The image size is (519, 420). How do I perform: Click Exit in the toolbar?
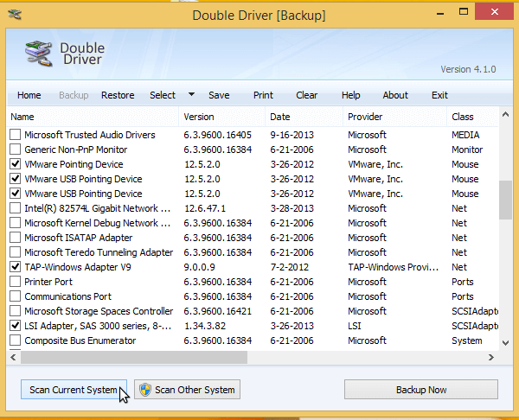point(439,95)
